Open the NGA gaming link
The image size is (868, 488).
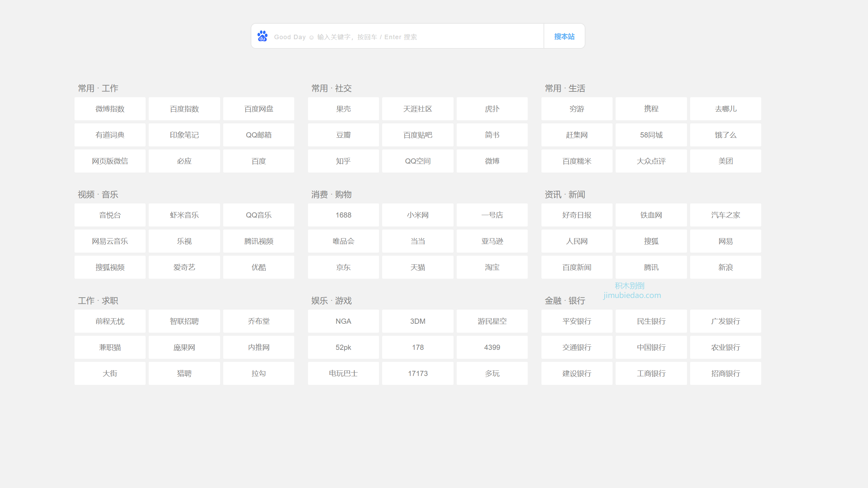[x=343, y=321]
